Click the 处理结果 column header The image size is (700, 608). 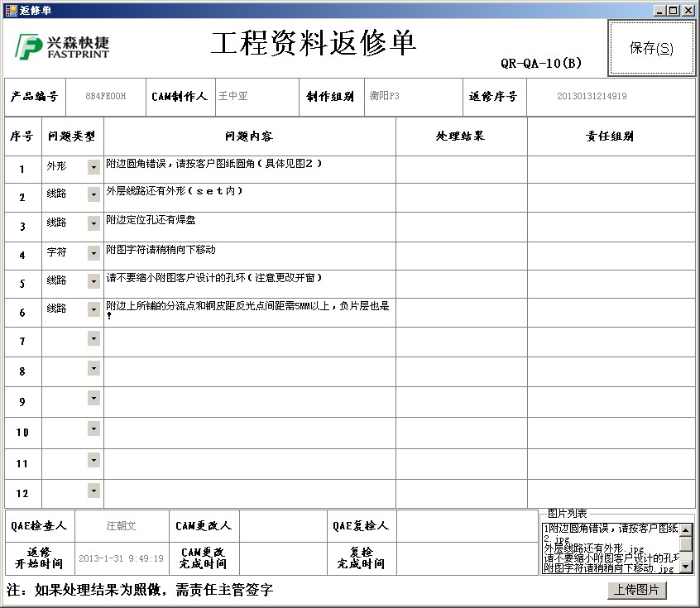pos(460,136)
